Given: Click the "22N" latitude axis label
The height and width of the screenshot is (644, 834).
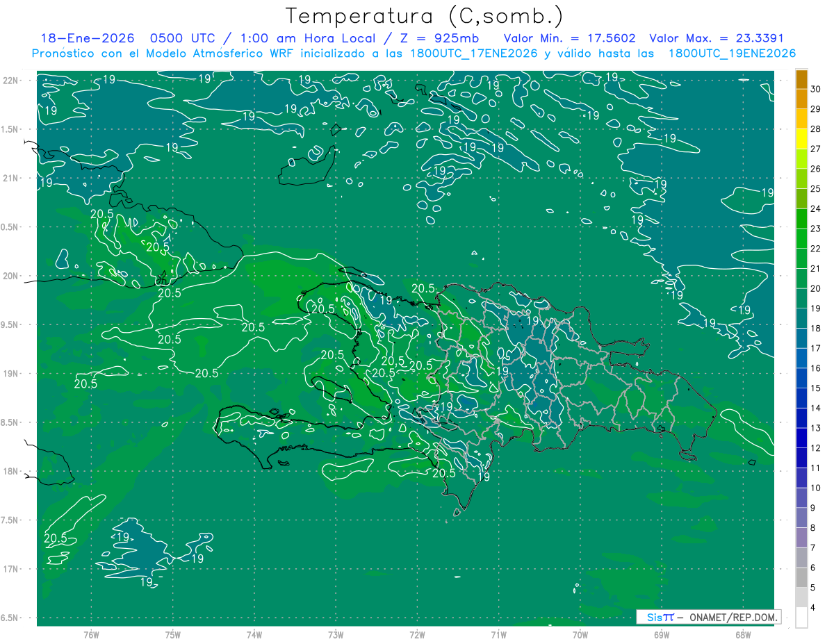Looking at the screenshot, I should (x=10, y=81).
